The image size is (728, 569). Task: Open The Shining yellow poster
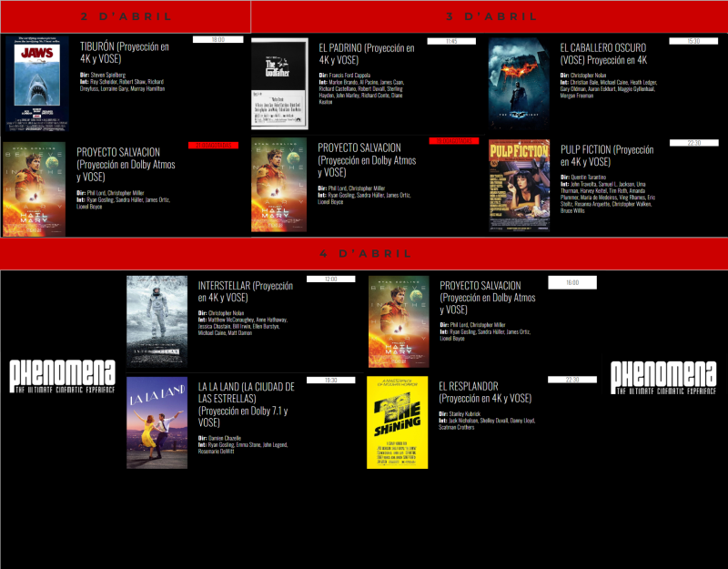tap(397, 422)
